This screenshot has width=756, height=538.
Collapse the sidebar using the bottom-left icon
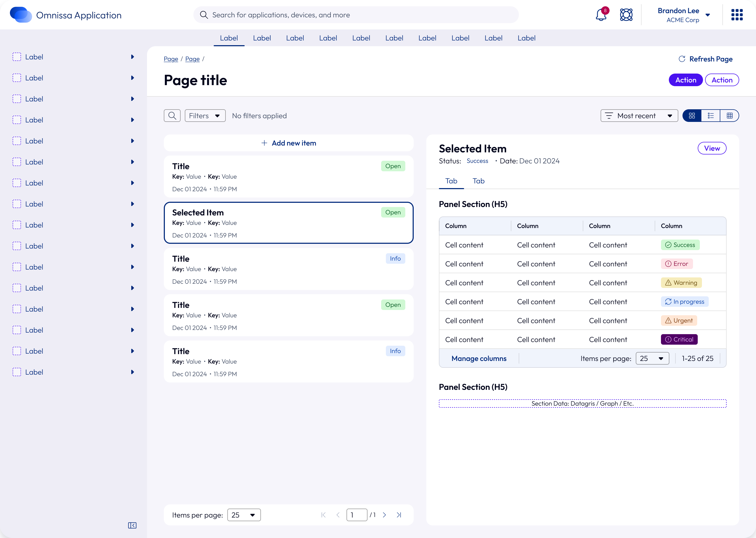click(132, 525)
